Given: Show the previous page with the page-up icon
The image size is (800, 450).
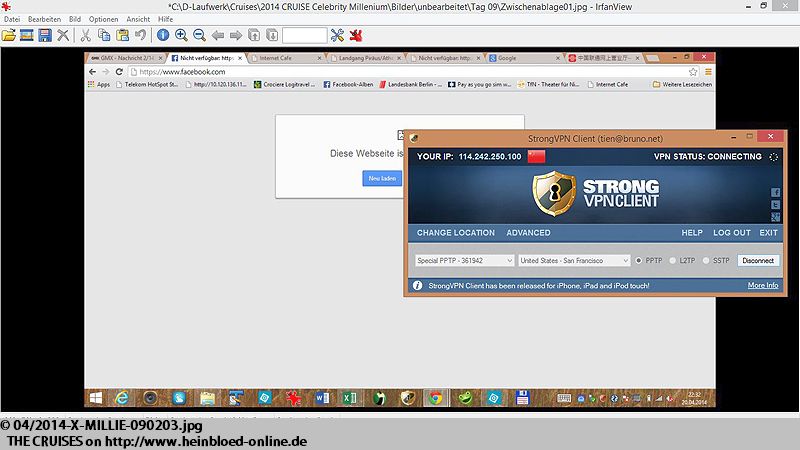Looking at the screenshot, I should [254, 35].
